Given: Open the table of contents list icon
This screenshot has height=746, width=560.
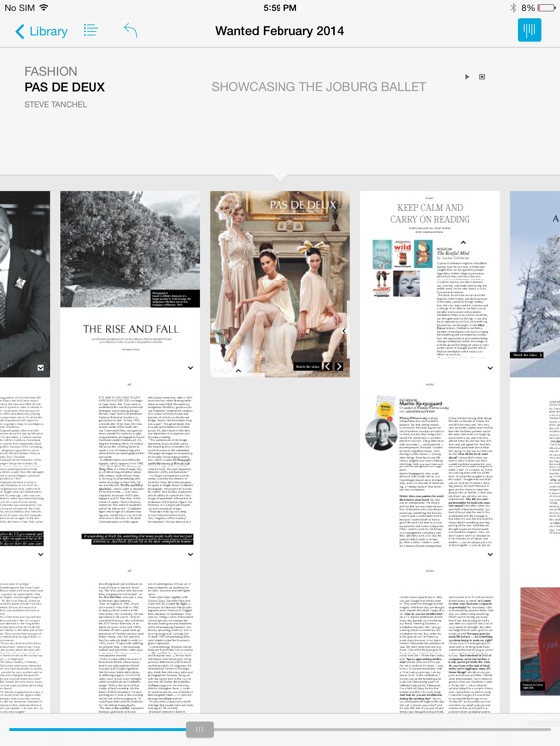Looking at the screenshot, I should click(x=91, y=30).
